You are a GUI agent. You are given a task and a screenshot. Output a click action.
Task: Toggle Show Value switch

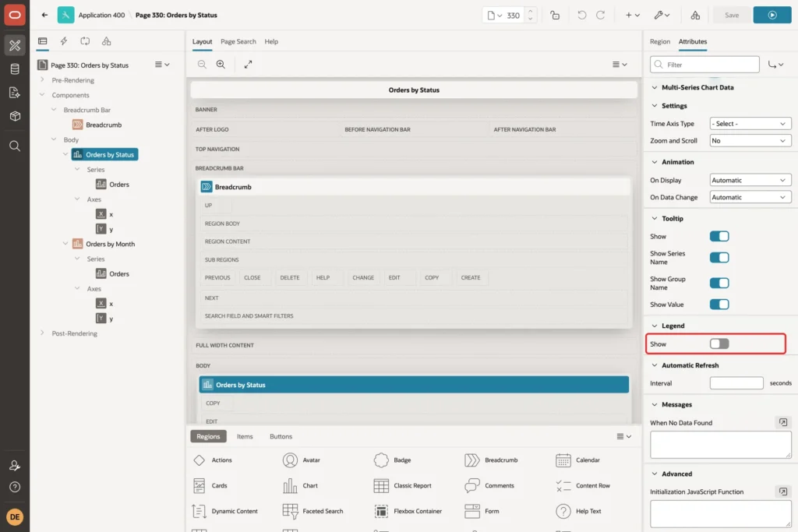point(719,305)
